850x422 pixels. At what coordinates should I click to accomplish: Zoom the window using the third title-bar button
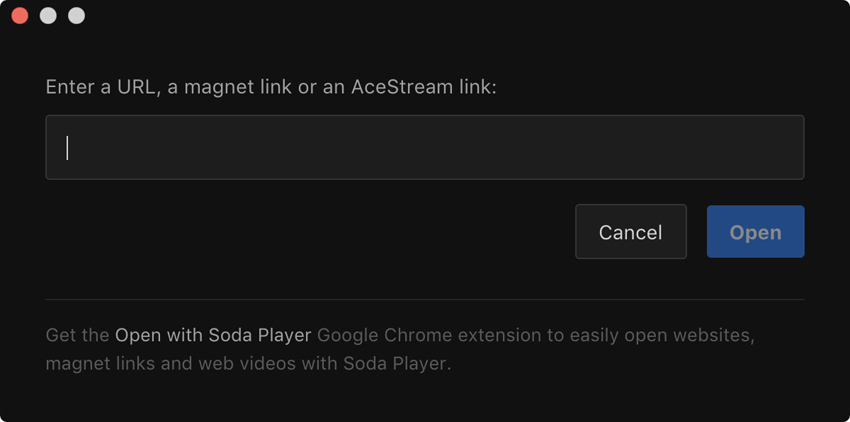tap(76, 16)
